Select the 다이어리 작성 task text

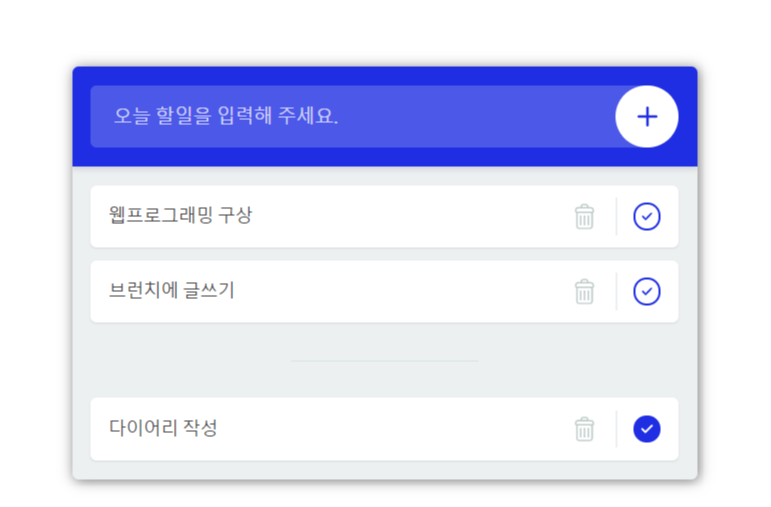coord(163,428)
